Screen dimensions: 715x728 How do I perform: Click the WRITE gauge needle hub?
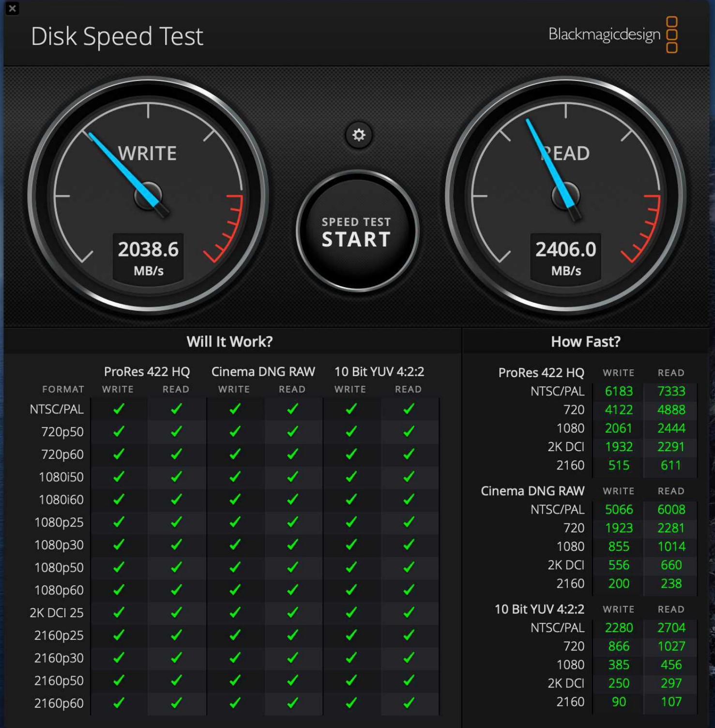[x=148, y=196]
